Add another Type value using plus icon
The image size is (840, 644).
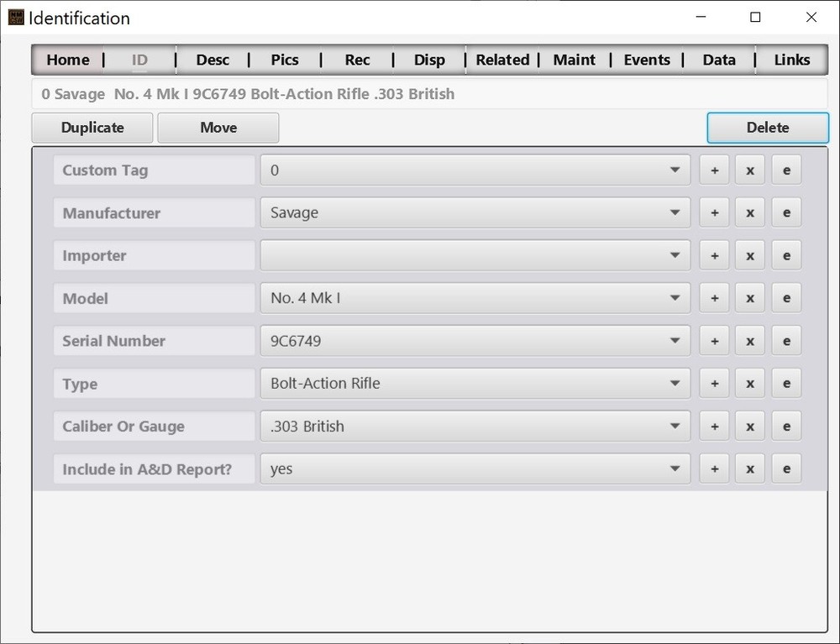[x=714, y=383]
